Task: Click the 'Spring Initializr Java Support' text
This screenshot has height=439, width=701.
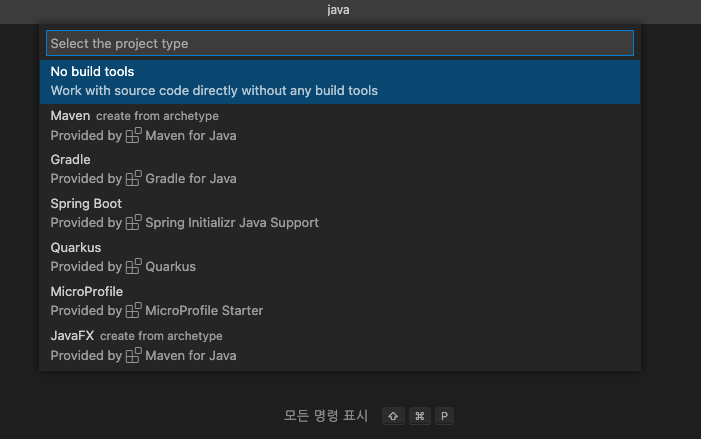Action: coord(232,223)
